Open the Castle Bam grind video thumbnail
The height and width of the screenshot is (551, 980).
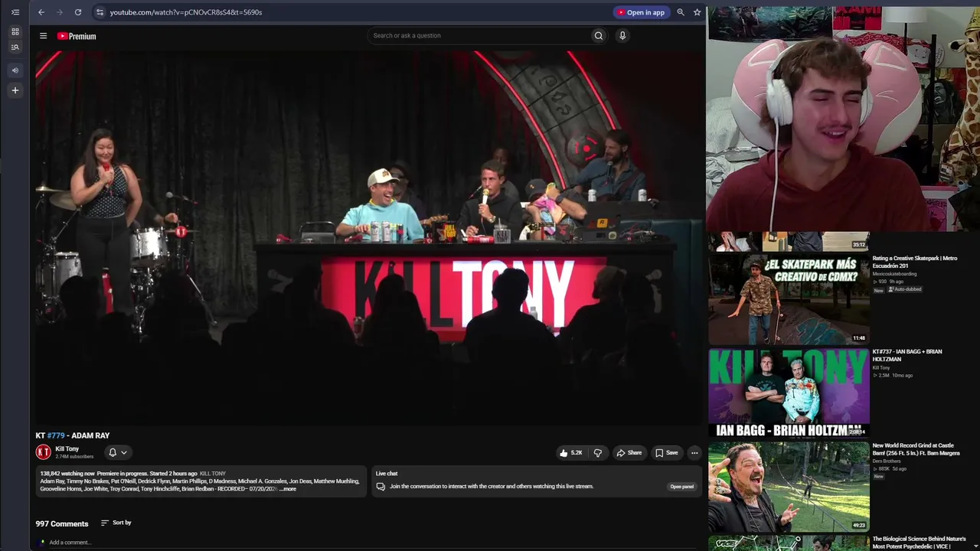(789, 487)
